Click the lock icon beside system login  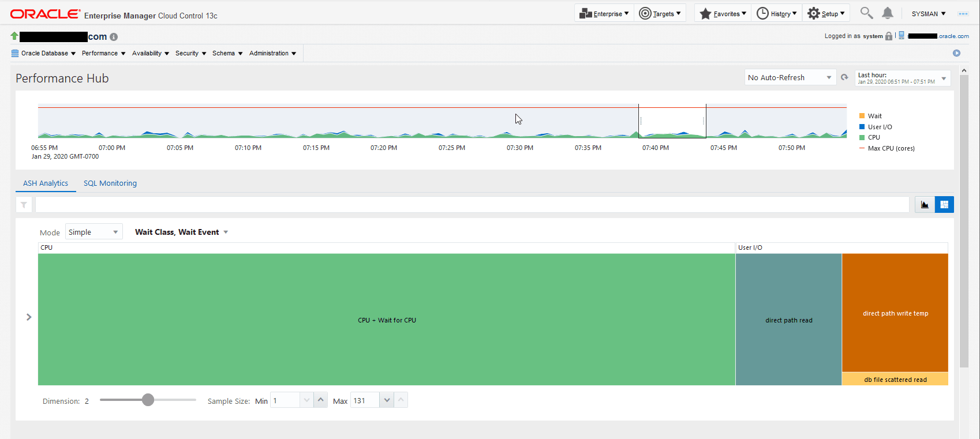(x=889, y=36)
